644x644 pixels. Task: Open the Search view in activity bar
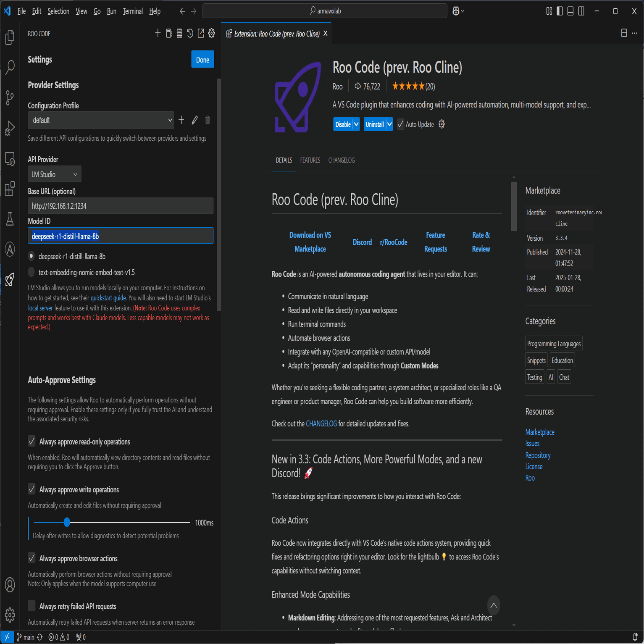pos(10,67)
